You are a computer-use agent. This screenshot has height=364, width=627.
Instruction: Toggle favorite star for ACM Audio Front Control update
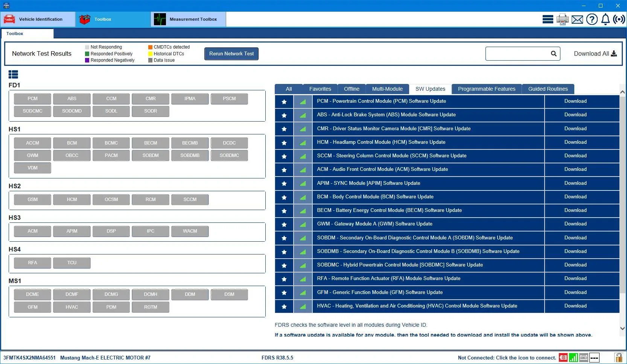point(284,169)
